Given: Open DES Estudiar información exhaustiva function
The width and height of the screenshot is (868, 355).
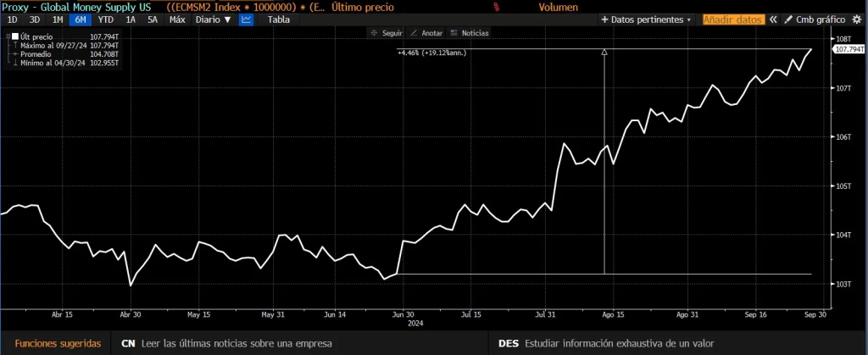Looking at the screenshot, I should 605,343.
